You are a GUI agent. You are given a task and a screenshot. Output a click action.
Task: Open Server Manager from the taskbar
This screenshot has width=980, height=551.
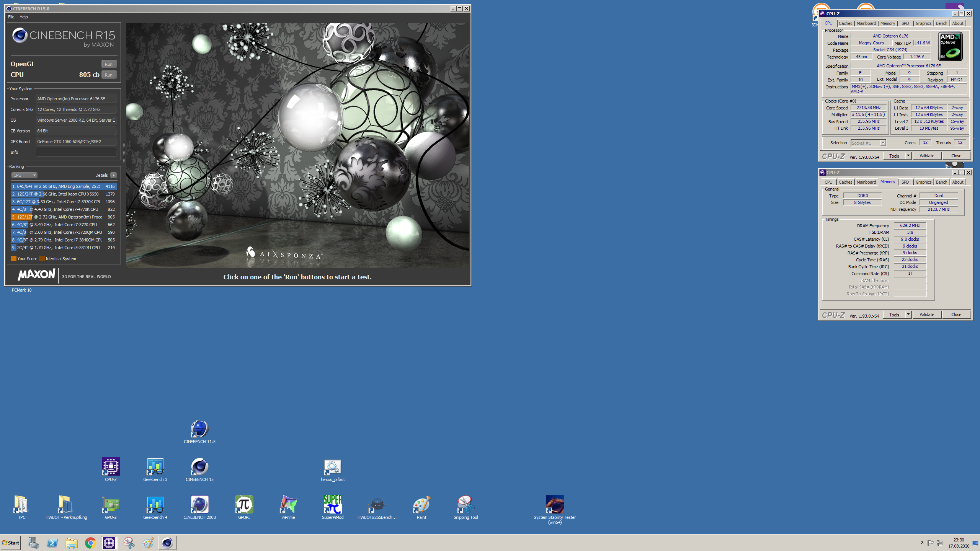[33, 543]
